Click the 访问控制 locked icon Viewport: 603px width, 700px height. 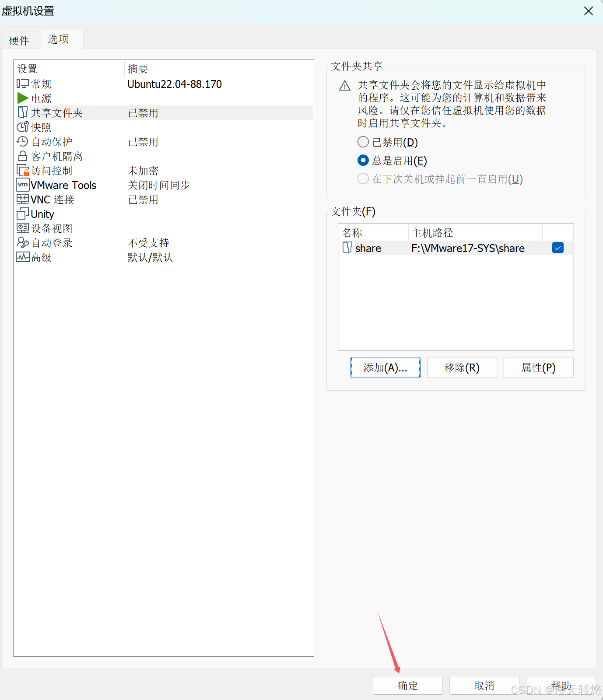tap(23, 170)
